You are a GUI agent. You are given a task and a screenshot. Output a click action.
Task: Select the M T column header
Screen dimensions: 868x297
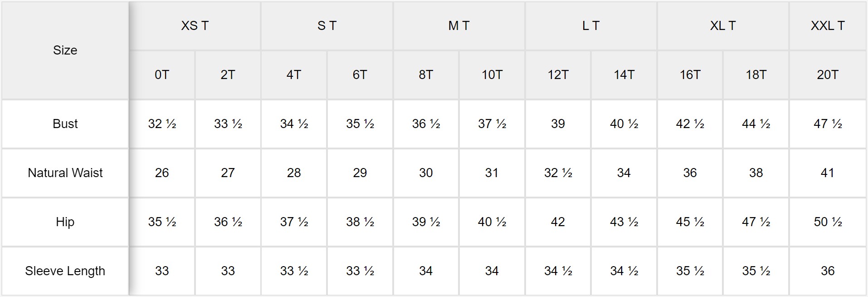click(x=459, y=26)
